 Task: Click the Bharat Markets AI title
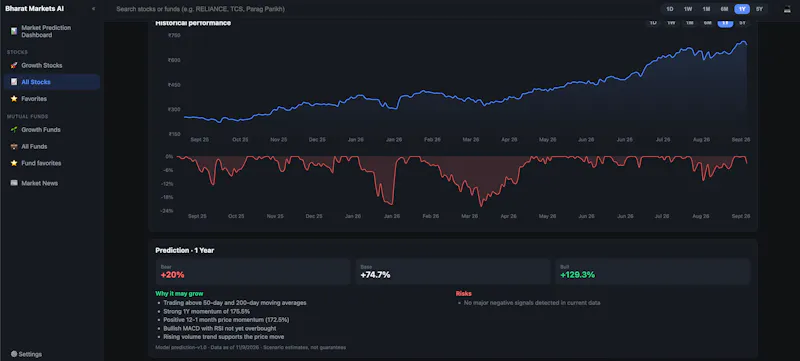(35, 9)
